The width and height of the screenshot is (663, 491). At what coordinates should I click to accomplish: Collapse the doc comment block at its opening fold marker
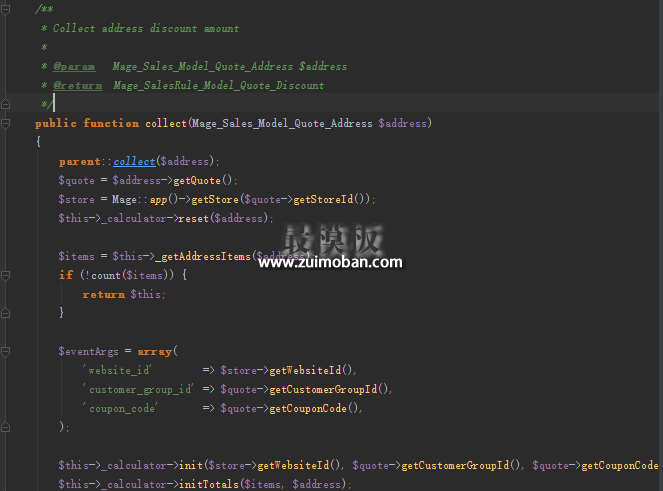tap(6, 9)
